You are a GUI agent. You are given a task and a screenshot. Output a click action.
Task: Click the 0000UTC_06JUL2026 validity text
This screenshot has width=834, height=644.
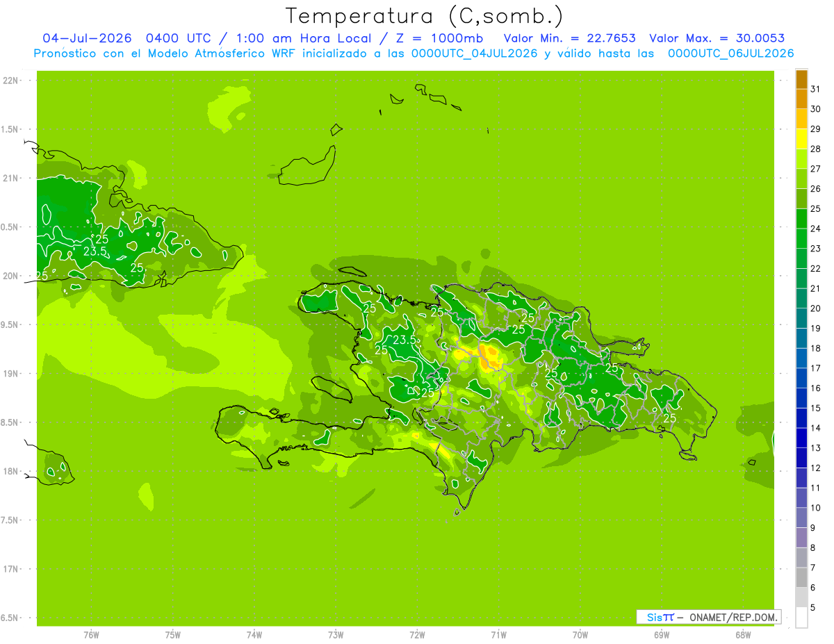(730, 53)
